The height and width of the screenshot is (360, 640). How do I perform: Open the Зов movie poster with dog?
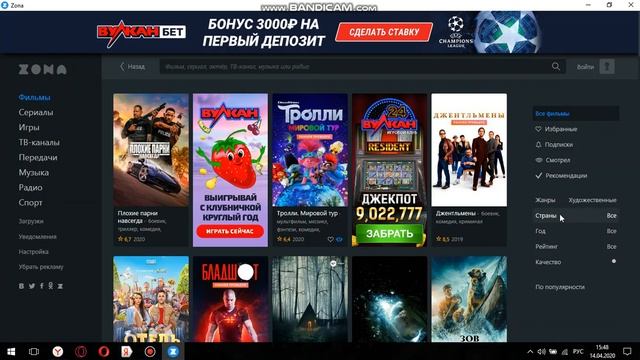pos(469,299)
